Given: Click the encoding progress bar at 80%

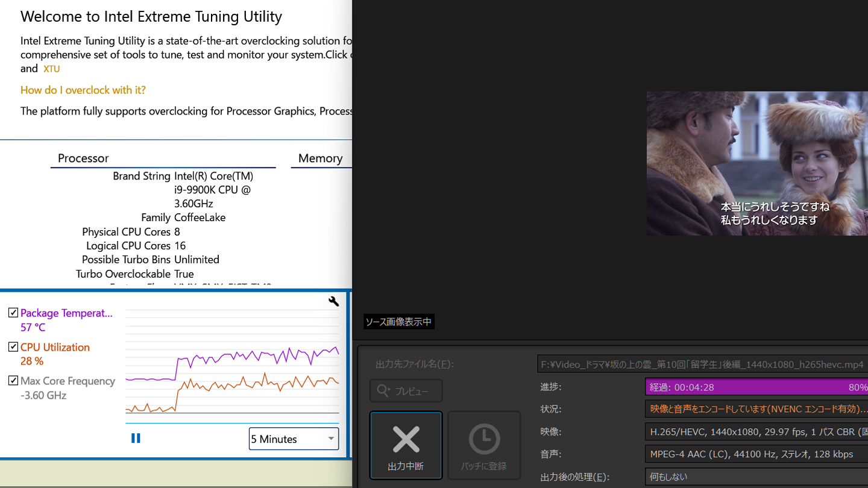Looking at the screenshot, I should [x=756, y=387].
